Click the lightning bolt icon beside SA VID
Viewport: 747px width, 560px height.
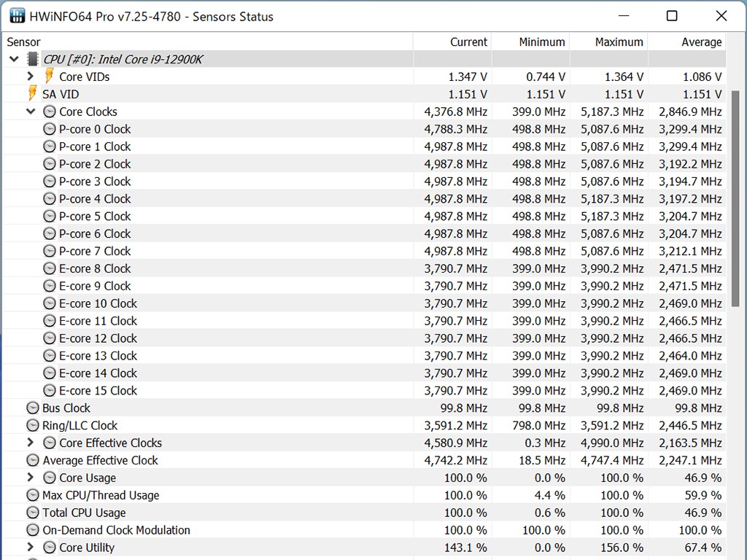coord(32,94)
